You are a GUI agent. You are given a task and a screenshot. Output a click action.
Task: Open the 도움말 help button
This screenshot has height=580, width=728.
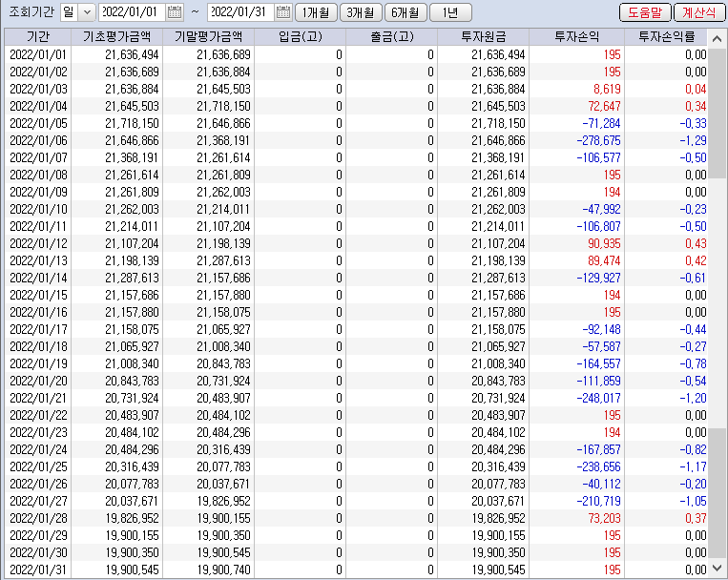(645, 12)
